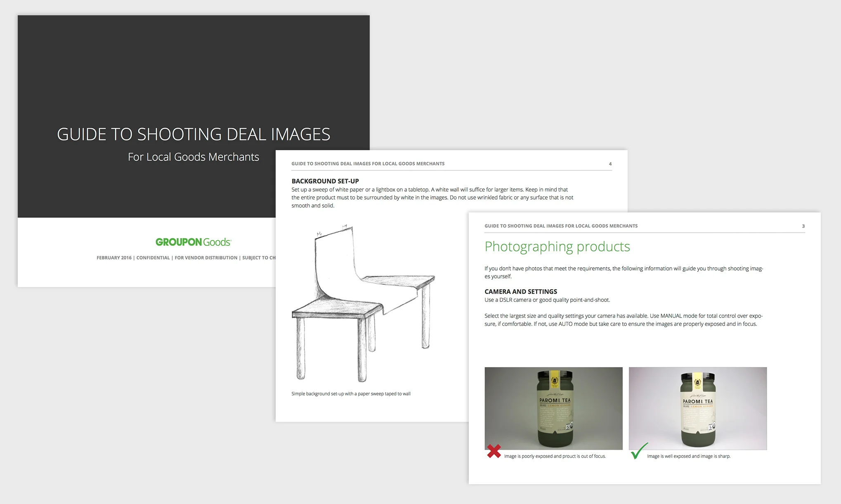Image resolution: width=841 pixels, height=504 pixels.
Task: Click the Guide to Shooting Deal Images title
Action: point(193,134)
